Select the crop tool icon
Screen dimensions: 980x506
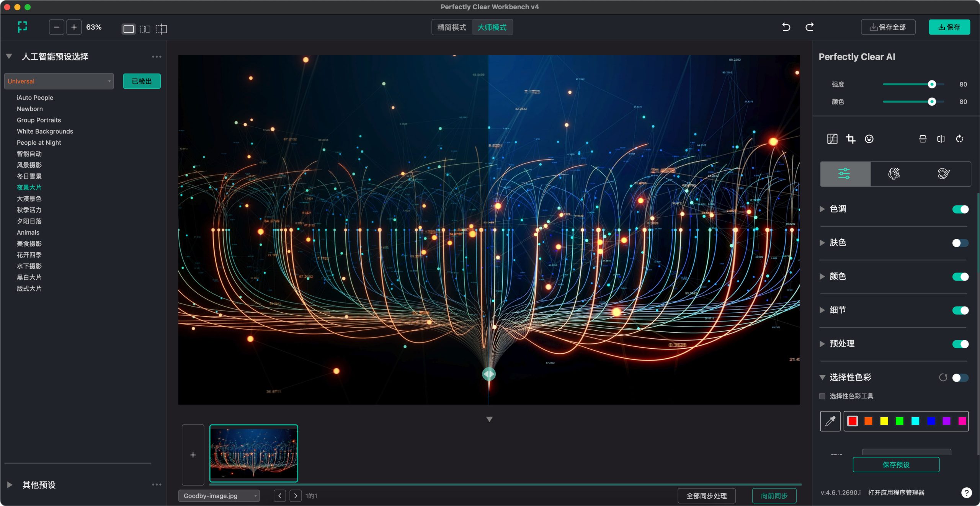coord(851,139)
